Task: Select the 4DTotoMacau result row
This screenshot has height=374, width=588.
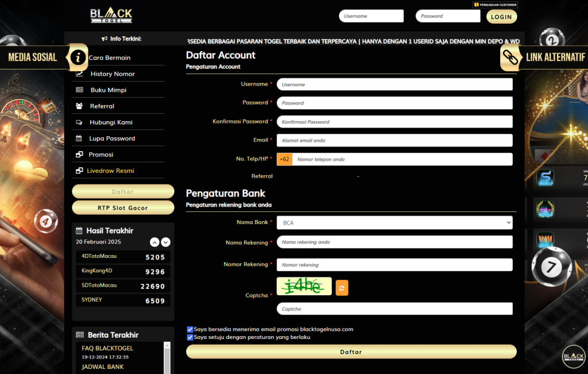Action: (x=123, y=257)
